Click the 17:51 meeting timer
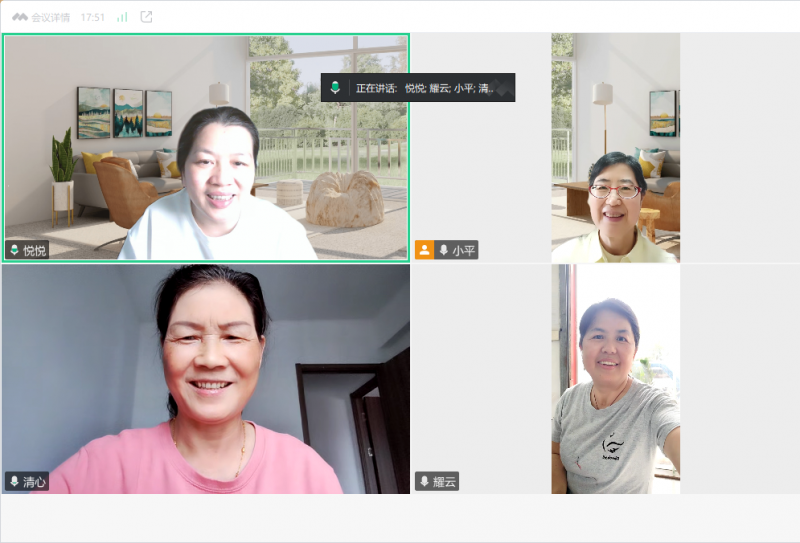This screenshot has width=800, height=543. pyautogui.click(x=92, y=17)
